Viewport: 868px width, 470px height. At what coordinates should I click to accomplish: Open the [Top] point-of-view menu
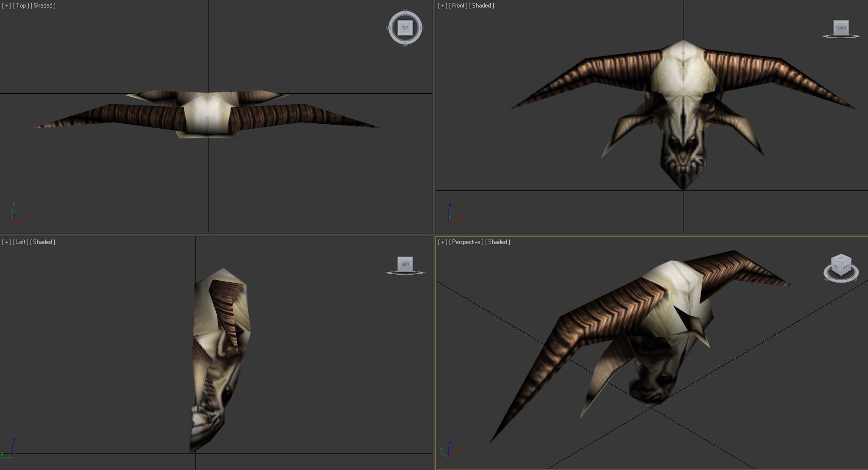pyautogui.click(x=21, y=6)
